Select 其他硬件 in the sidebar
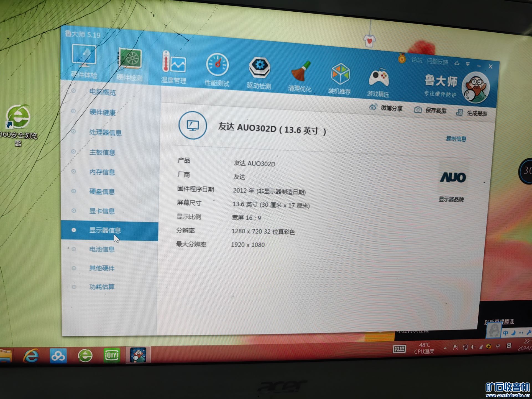Screen dimensions: 532x399 coord(102,268)
